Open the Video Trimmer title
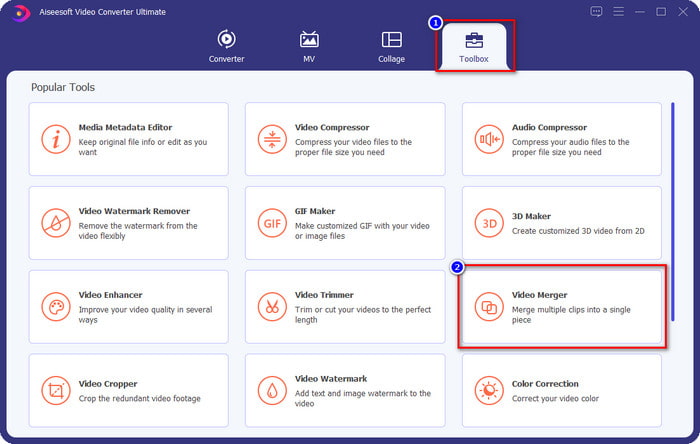Image resolution: width=700 pixels, height=444 pixels. [324, 295]
